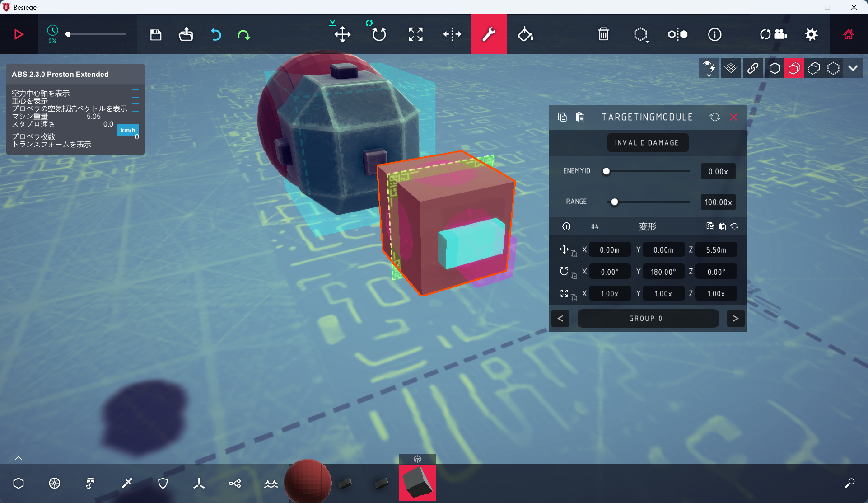Adjust the RANGE slider handle
Image resolution: width=868 pixels, height=503 pixels.
[x=615, y=202]
